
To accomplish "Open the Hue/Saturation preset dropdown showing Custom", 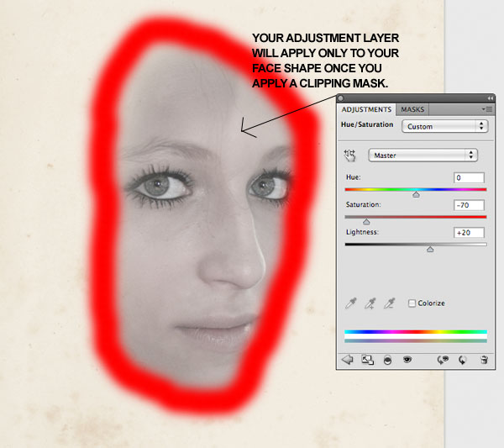I will (445, 126).
